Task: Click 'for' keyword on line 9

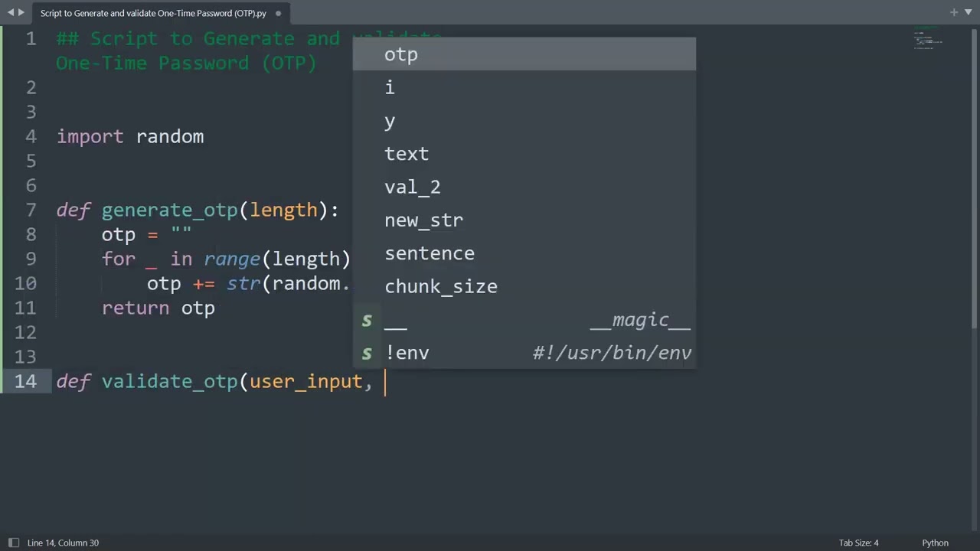Action: tap(119, 259)
